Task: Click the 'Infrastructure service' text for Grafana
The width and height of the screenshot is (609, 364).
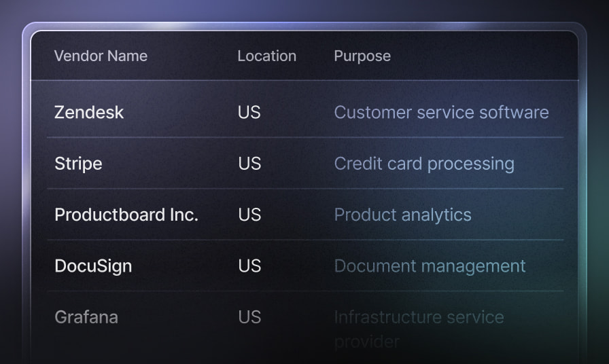Action: (419, 316)
